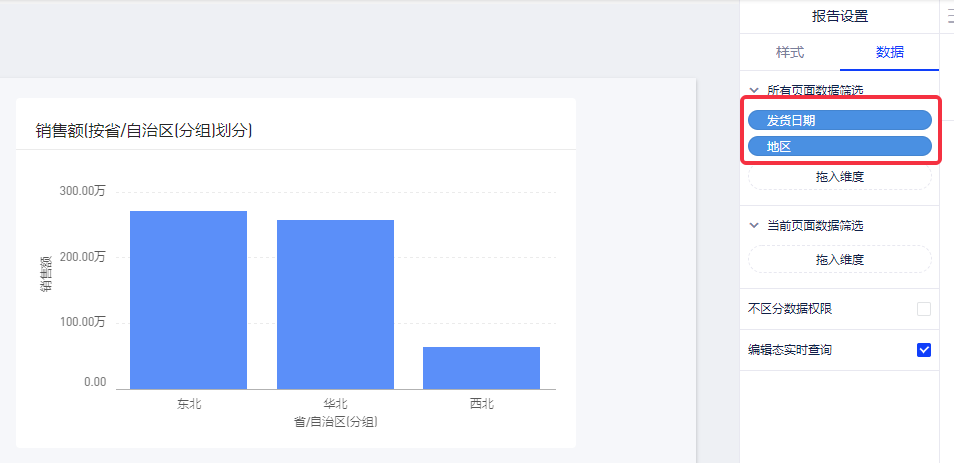Click the 报告设置 panel header
The height and width of the screenshot is (463, 954).
point(839,16)
